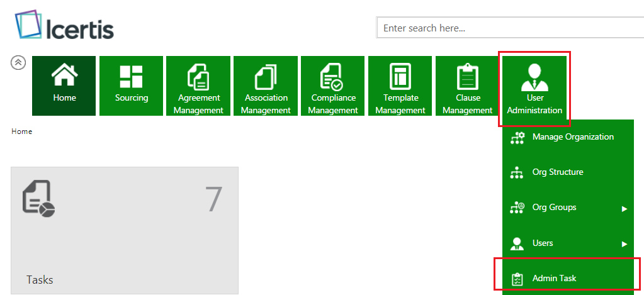This screenshot has width=644, height=295.
Task: Expand the Users submenu arrow
Action: pyautogui.click(x=624, y=243)
